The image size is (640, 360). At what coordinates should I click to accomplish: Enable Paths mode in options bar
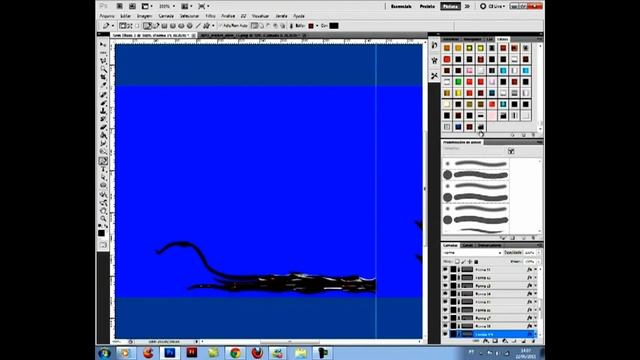129,26
